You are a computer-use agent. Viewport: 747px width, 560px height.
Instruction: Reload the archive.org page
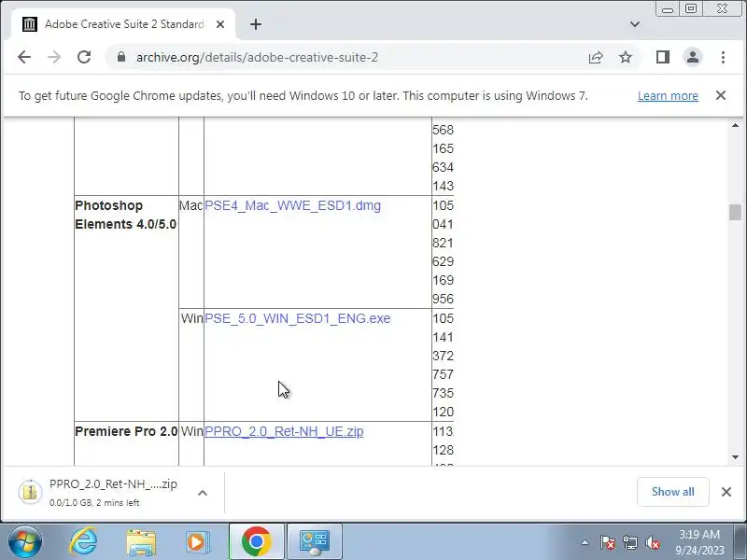pos(84,57)
